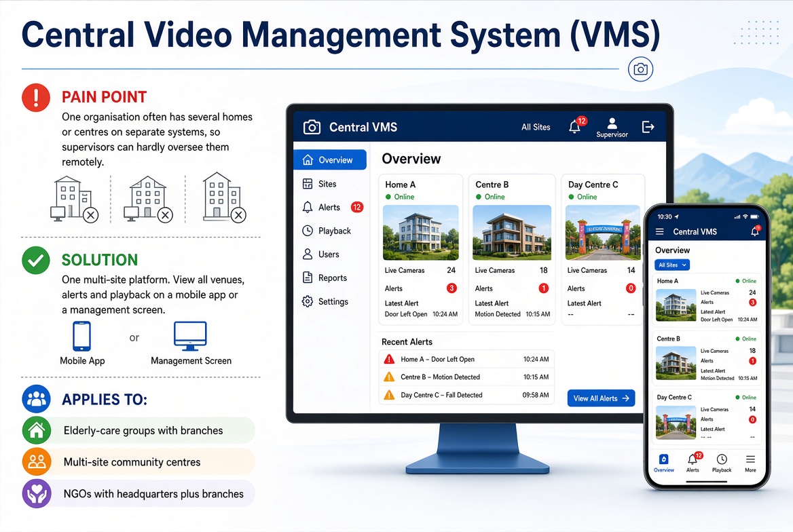Image resolution: width=793 pixels, height=532 pixels.
Task: Click the NGOs heart-in-hands icon
Action: click(37, 493)
